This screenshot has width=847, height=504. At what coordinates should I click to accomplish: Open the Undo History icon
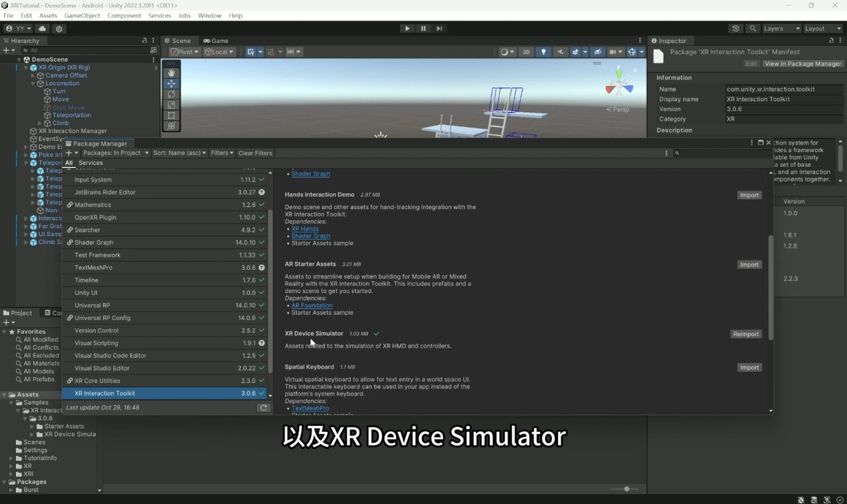(736, 28)
